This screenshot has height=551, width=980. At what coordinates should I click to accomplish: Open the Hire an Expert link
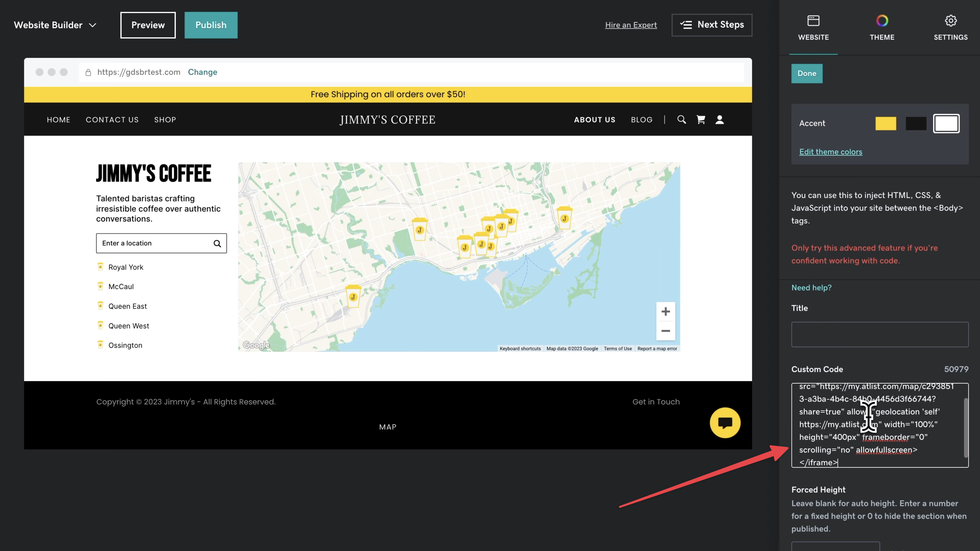pos(631,25)
